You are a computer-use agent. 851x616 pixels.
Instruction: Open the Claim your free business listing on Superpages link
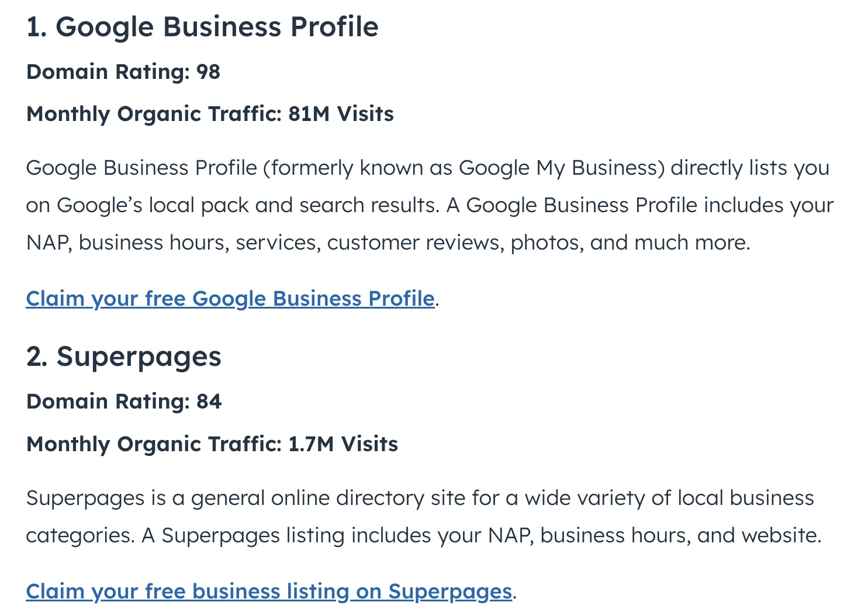pos(269,591)
